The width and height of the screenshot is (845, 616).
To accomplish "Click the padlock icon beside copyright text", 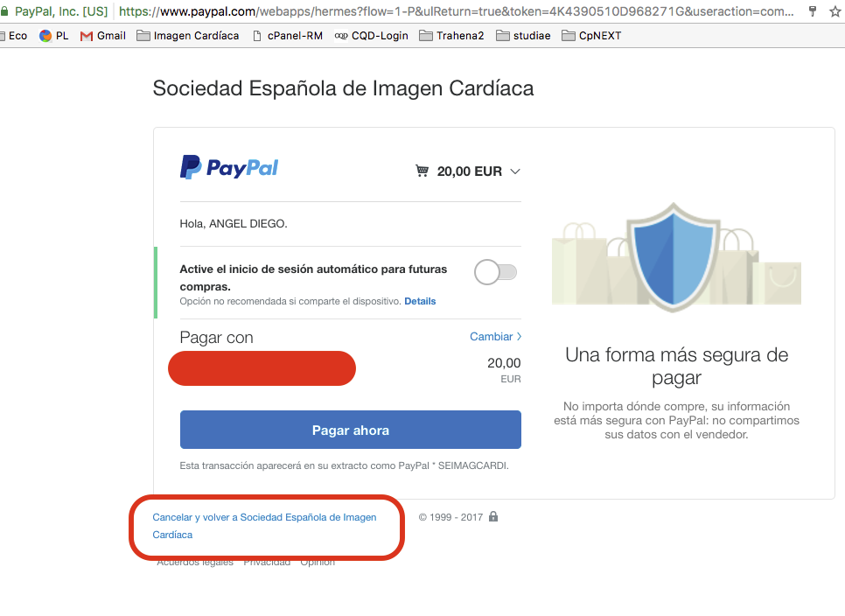I will (493, 516).
